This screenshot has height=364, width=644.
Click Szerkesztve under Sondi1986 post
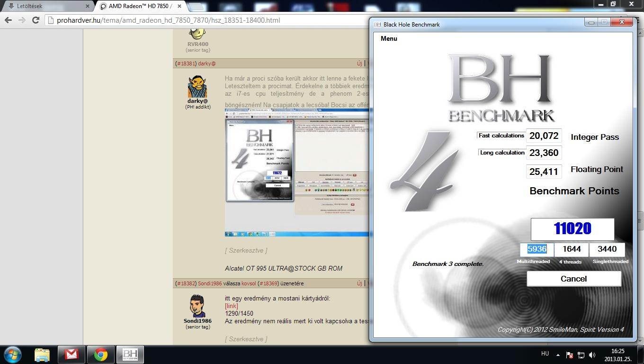click(x=246, y=339)
